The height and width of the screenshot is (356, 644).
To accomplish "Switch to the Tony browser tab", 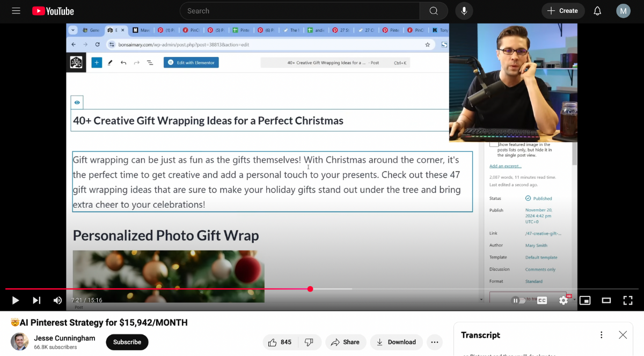I will click(x=440, y=30).
